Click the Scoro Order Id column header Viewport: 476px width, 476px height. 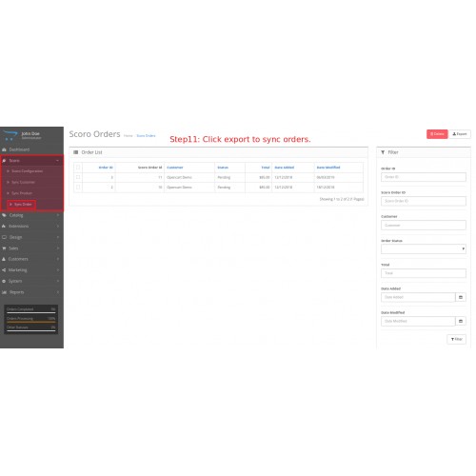click(x=150, y=168)
